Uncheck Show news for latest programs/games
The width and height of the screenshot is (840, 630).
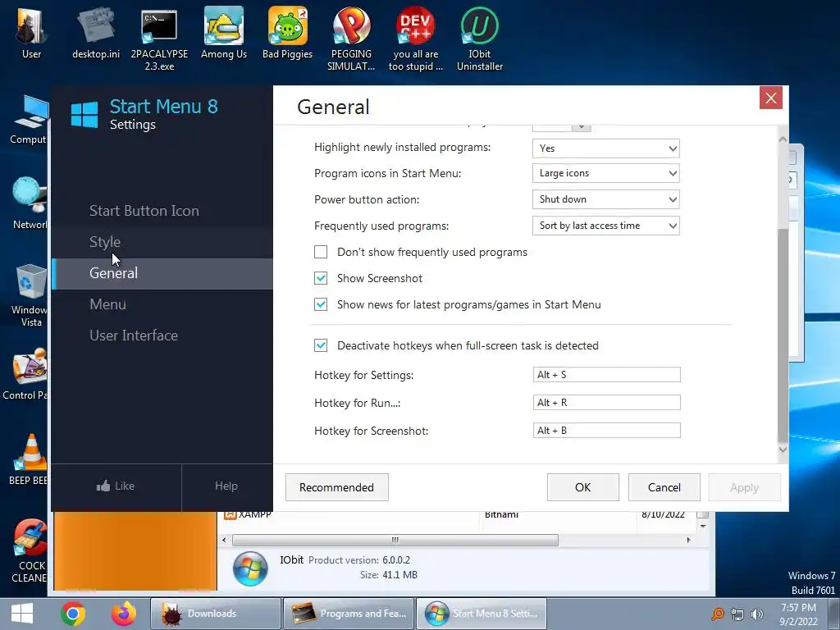tap(321, 304)
